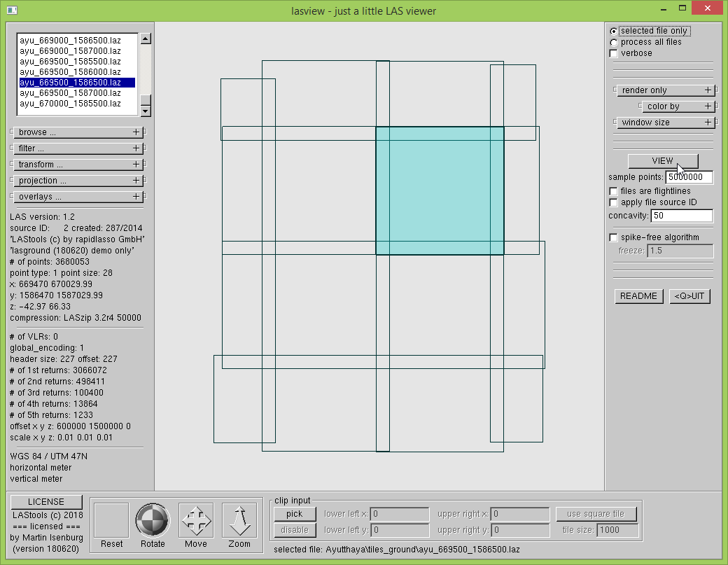The image size is (728, 565).
Task: Enable the verbose checkbox
Action: point(614,53)
